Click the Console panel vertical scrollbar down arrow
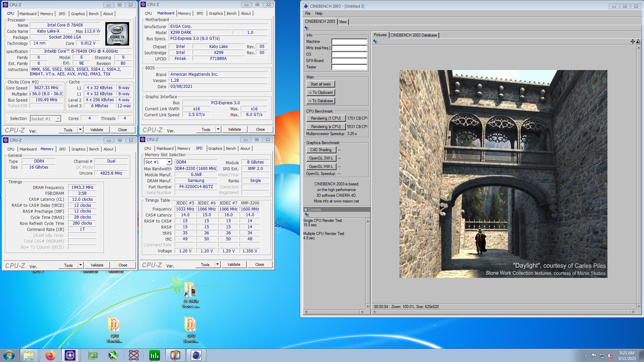The image size is (644, 362). (x=368, y=306)
